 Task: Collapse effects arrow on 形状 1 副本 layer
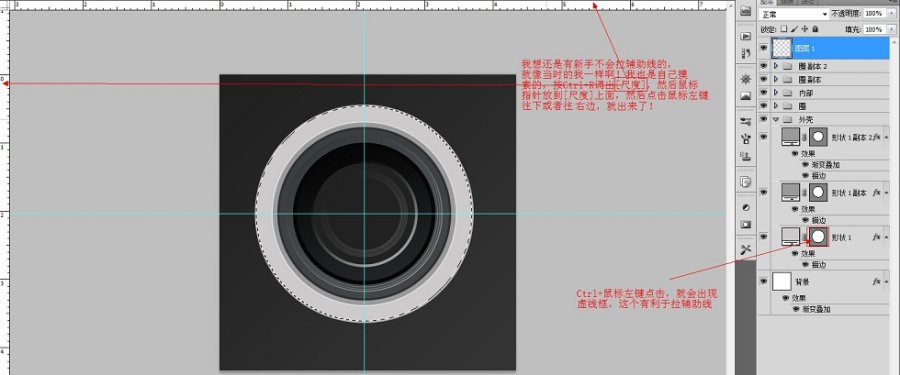point(886,193)
